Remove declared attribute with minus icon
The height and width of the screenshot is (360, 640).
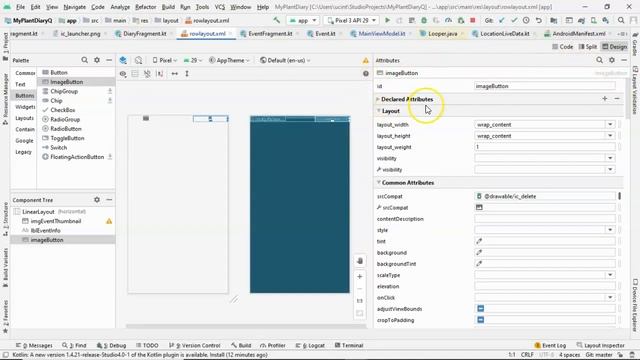(x=617, y=99)
